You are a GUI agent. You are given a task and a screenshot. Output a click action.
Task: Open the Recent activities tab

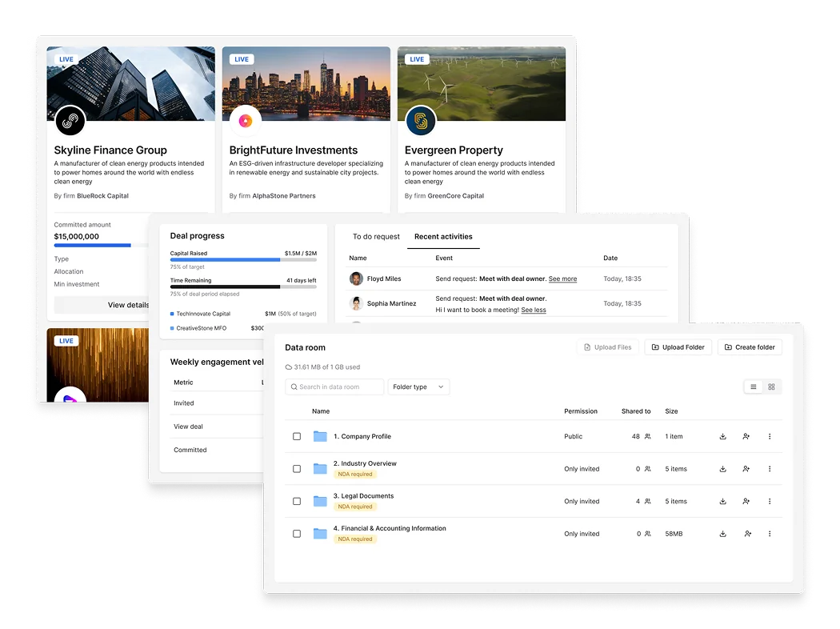click(x=442, y=237)
